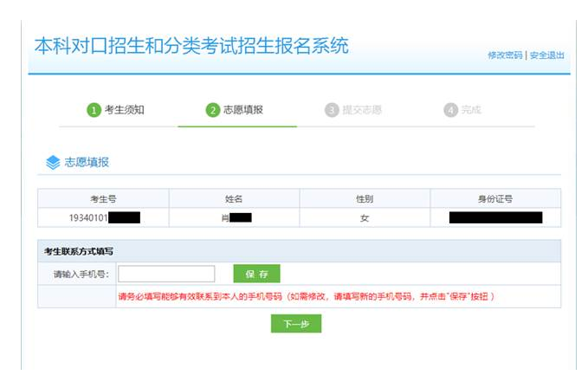Click the 考生联系方式填写 section header
The height and width of the screenshot is (375, 588).
pos(79,251)
